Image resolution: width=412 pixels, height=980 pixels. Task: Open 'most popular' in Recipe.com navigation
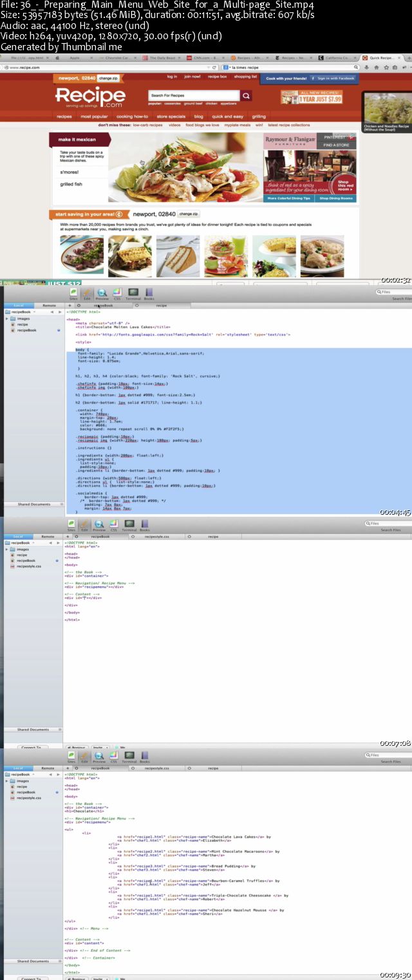coord(94,116)
